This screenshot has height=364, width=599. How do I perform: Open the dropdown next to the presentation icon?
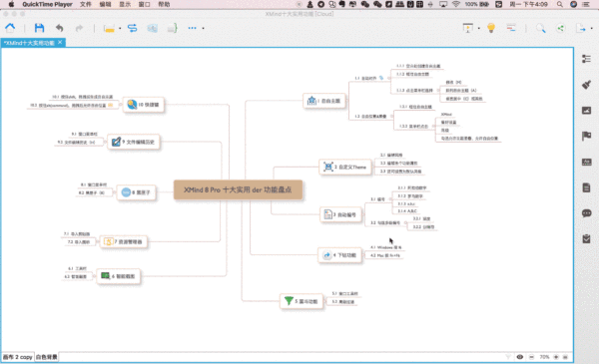tap(478, 28)
